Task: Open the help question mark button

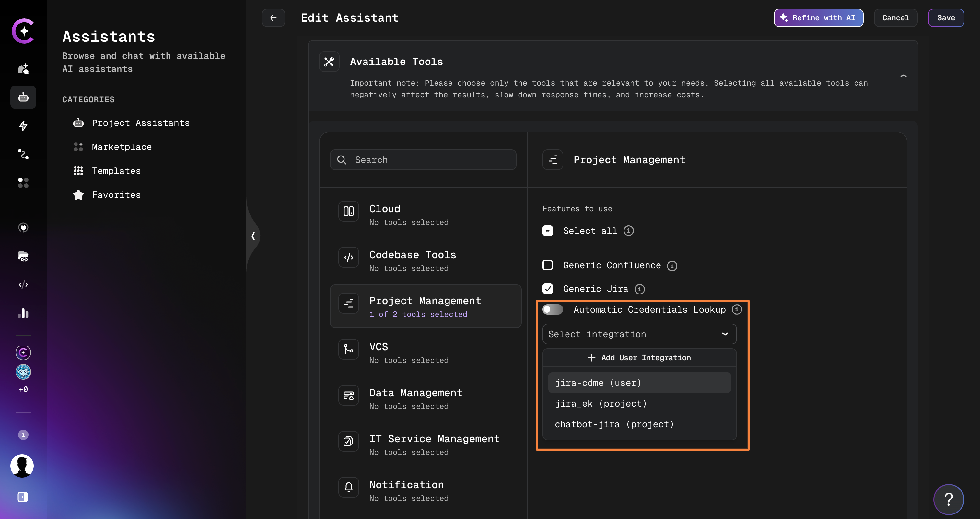Action: pyautogui.click(x=949, y=499)
